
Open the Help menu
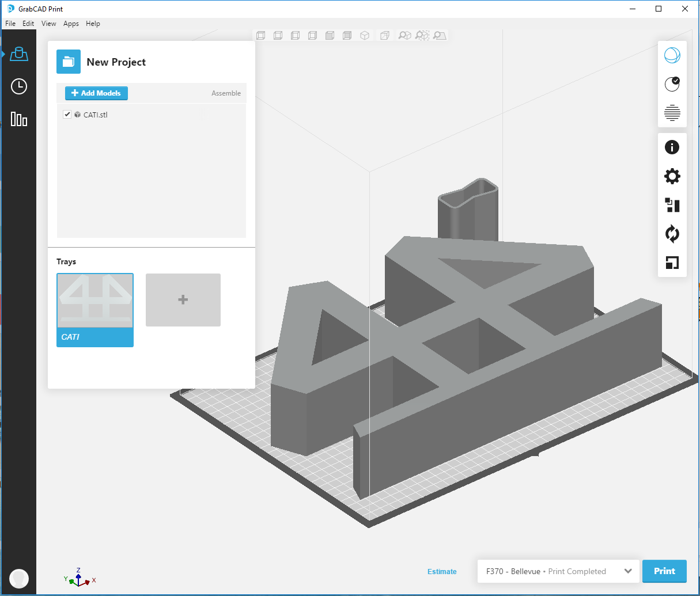click(x=93, y=24)
